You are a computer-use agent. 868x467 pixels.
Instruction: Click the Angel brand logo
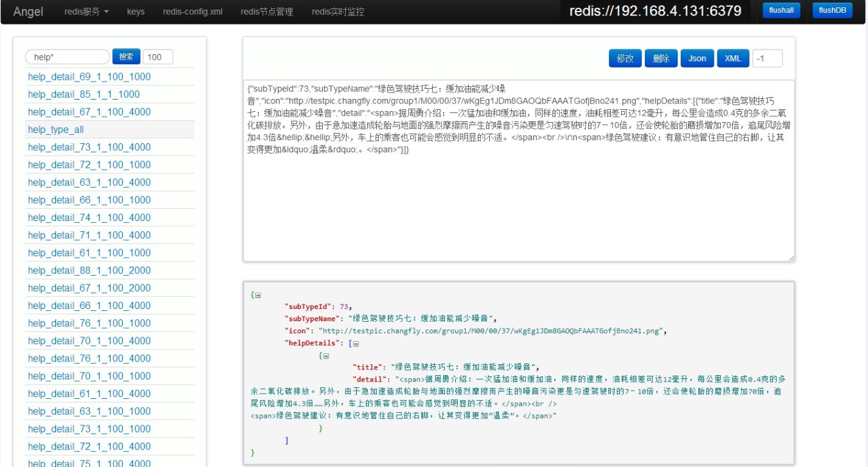[28, 12]
